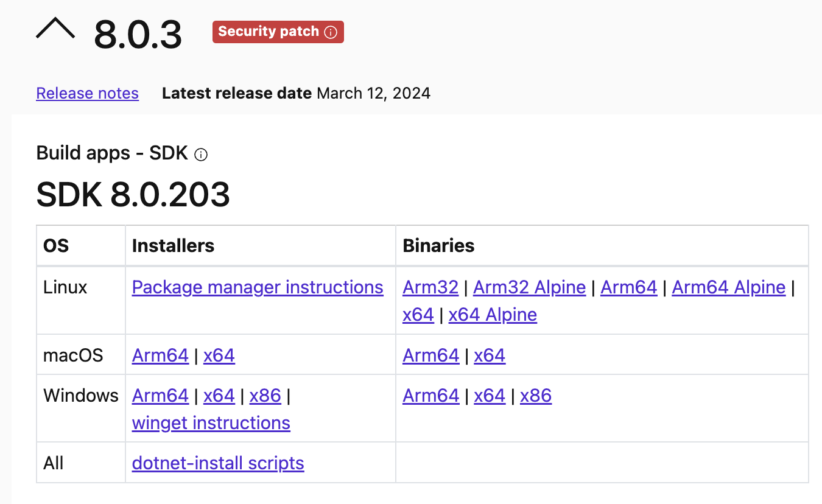Download Windows x86 binary

pos(536,396)
